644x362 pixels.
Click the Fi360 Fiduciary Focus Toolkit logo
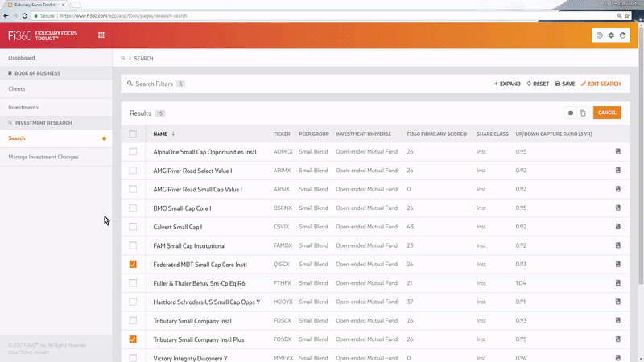click(x=43, y=35)
